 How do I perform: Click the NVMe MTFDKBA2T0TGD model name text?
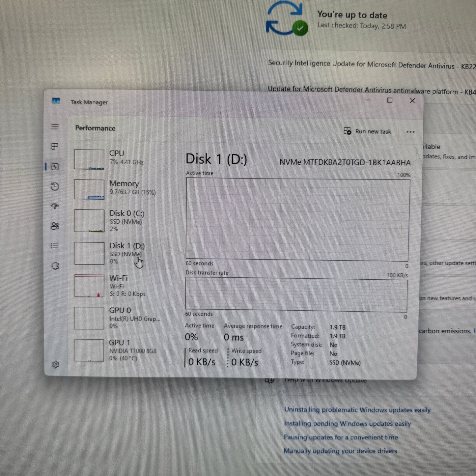[345, 162]
